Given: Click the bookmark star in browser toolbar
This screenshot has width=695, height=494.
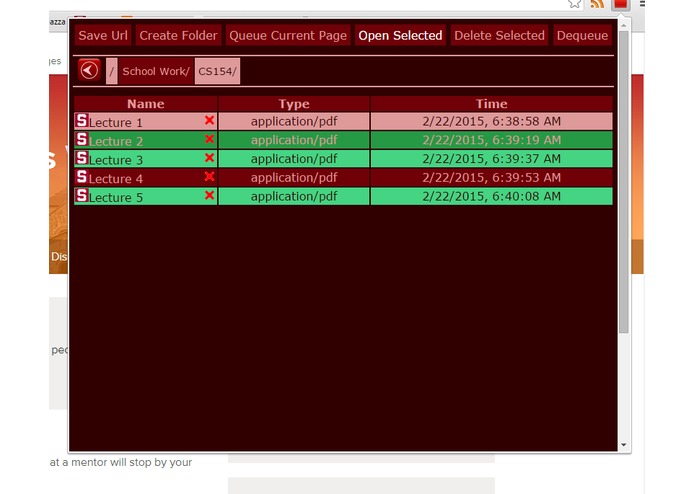Looking at the screenshot, I should click(574, 4).
